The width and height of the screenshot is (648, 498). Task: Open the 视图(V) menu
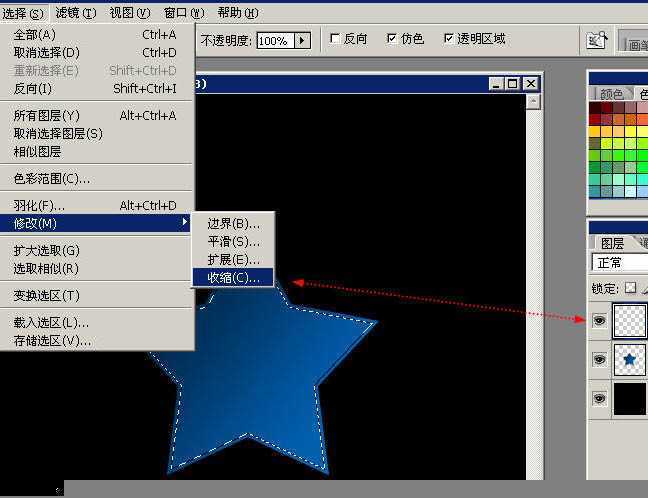coord(130,13)
